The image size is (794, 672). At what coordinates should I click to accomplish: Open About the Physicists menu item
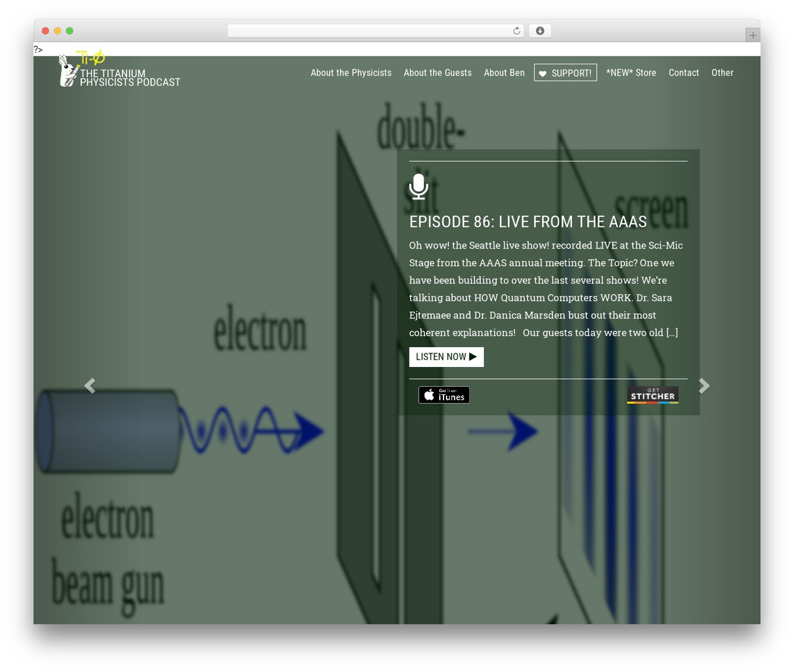click(x=351, y=73)
